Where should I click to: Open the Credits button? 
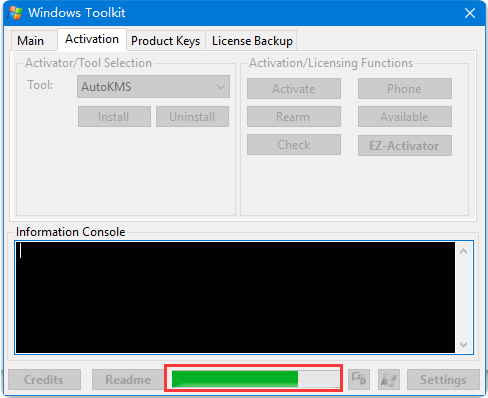coord(44,379)
